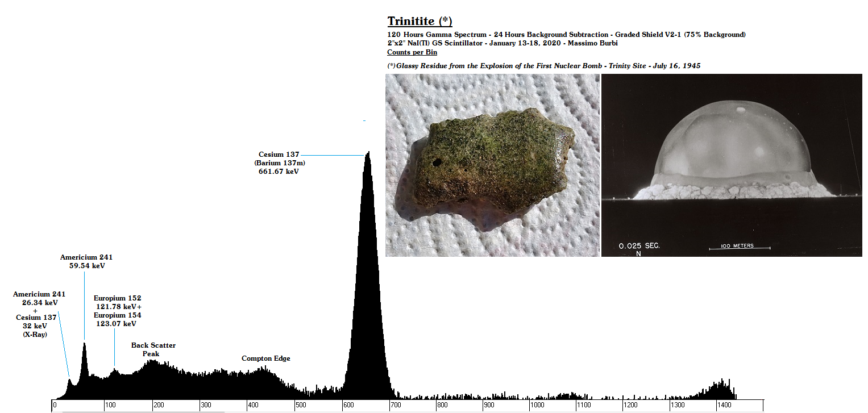Click the Cesium 137 661.67 keV label
The image size is (868, 413).
click(279, 163)
